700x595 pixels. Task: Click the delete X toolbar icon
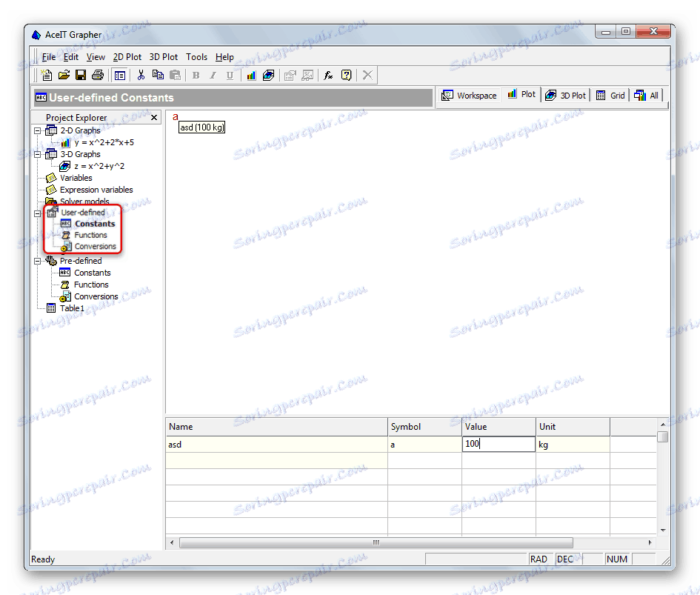pyautogui.click(x=367, y=75)
